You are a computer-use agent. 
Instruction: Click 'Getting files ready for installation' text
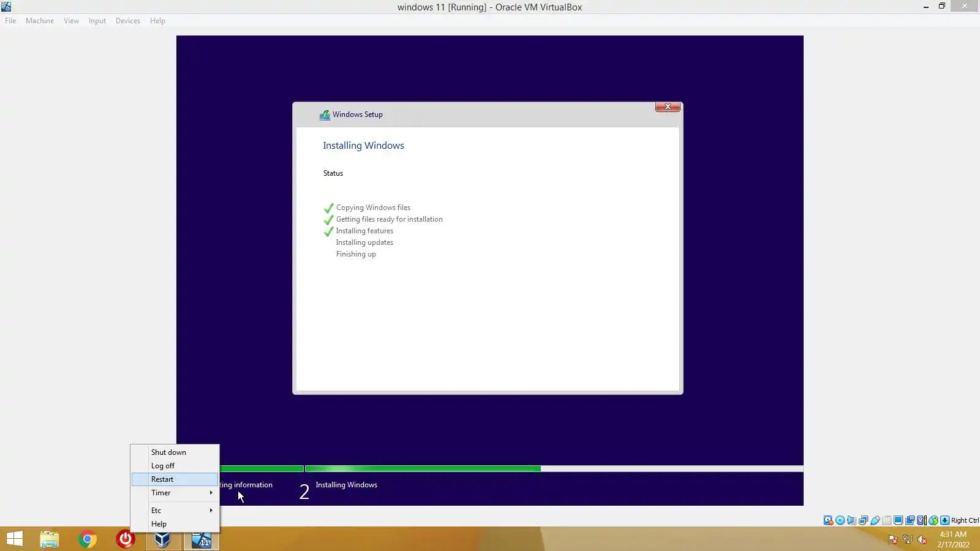(x=389, y=219)
